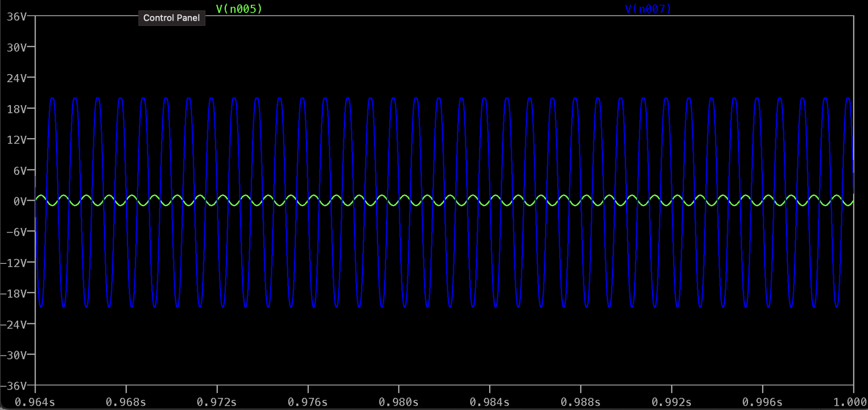Click the 0.988s time axis label
Viewport: 868px width, 410px height.
(581, 402)
